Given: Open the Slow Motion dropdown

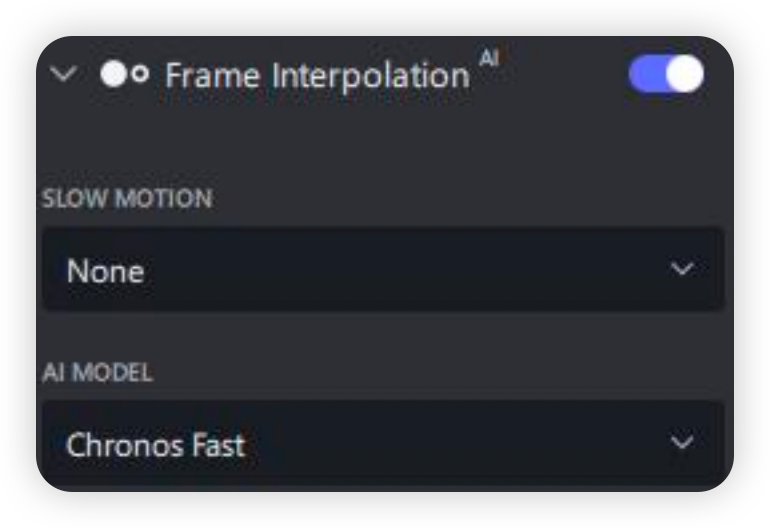Looking at the screenshot, I should coord(382,270).
